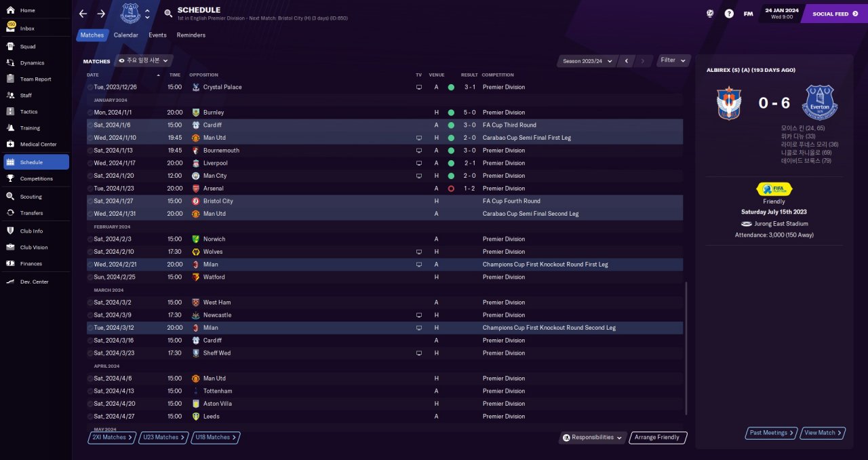868x460 pixels.
Task: Sort by the Competition column header
Action: 498,75
